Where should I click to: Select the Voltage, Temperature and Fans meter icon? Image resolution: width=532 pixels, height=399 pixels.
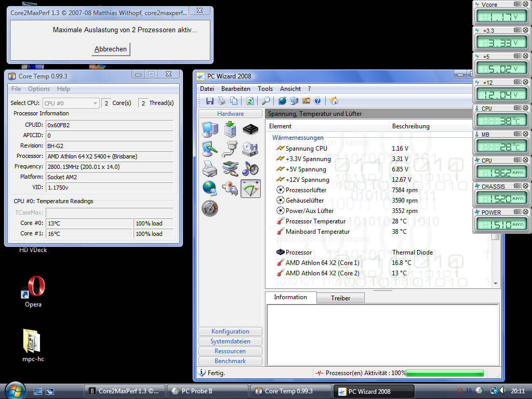[250, 188]
